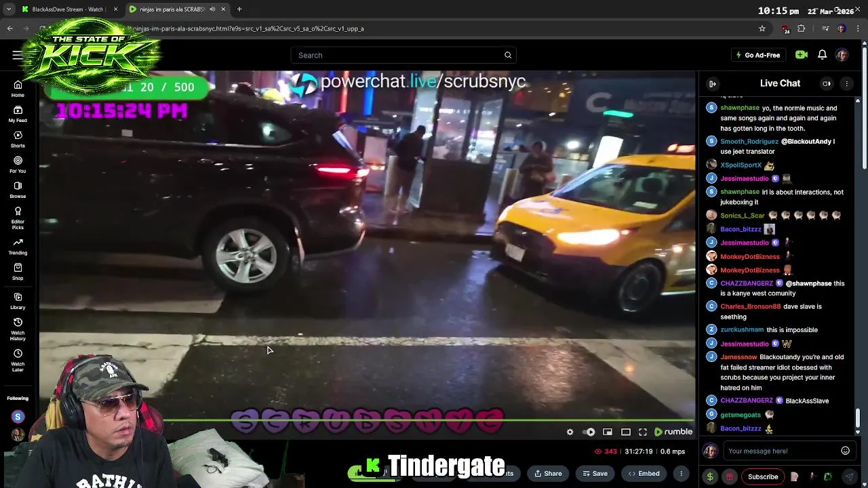Screen dimensions: 868x488
Task: Open the Chrome three-dot menu
Action: [859, 28]
